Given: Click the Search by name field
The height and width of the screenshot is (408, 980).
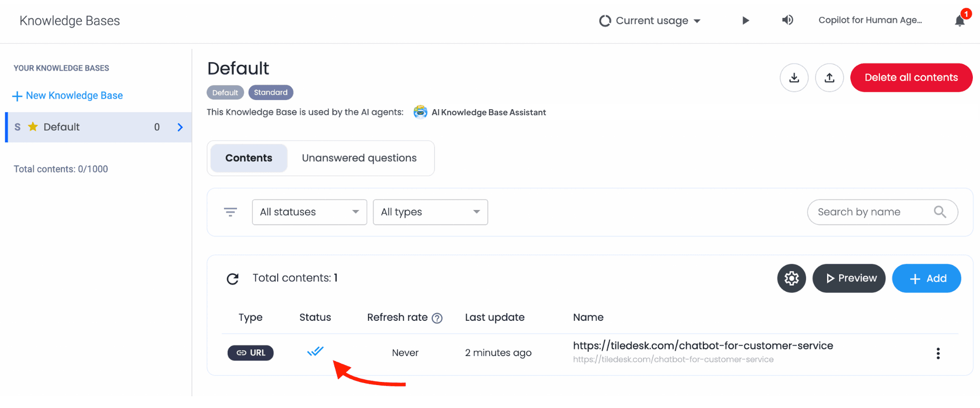Looking at the screenshot, I should 883,212.
